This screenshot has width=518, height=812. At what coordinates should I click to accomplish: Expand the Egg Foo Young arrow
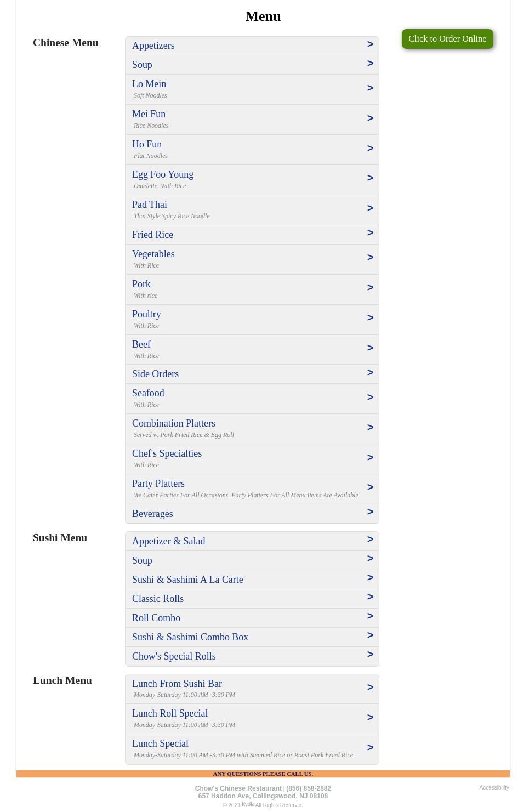coord(370,178)
